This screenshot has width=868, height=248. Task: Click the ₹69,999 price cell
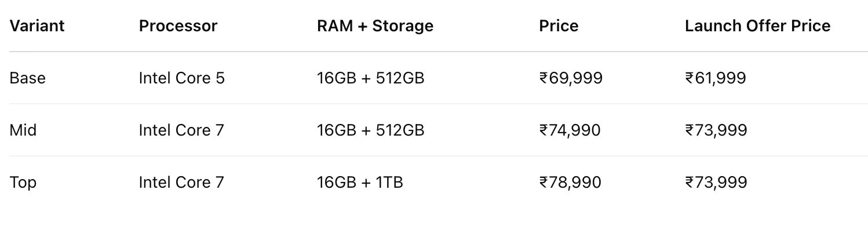click(x=571, y=78)
